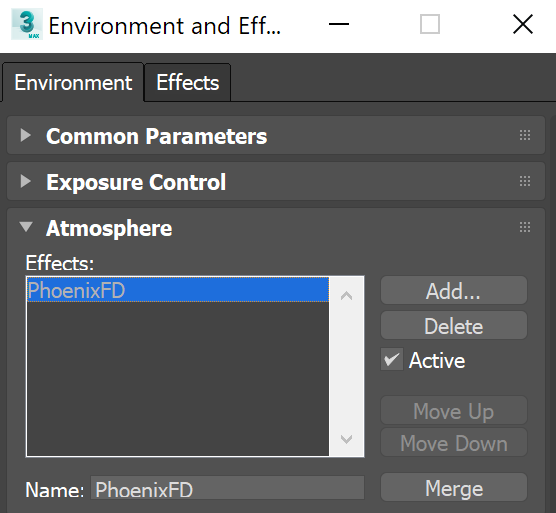Click the Exposure Control rollout grip handle
556x513 pixels.
pyautogui.click(x=525, y=181)
